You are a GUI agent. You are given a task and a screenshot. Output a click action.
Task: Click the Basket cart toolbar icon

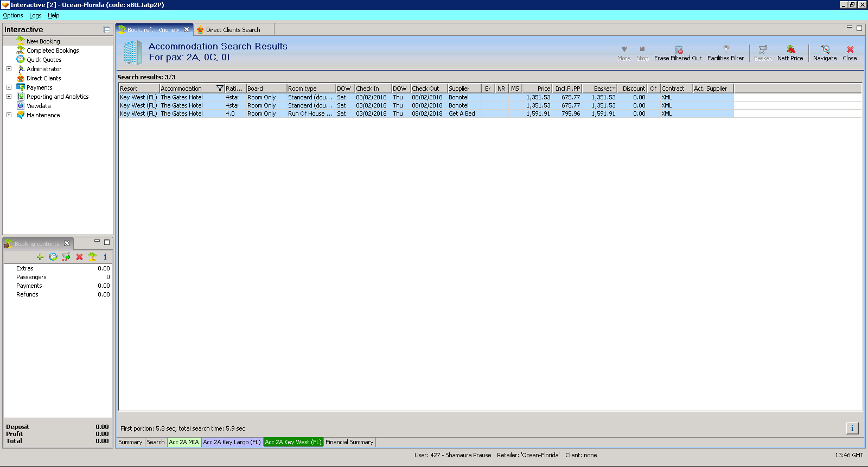[763, 49]
